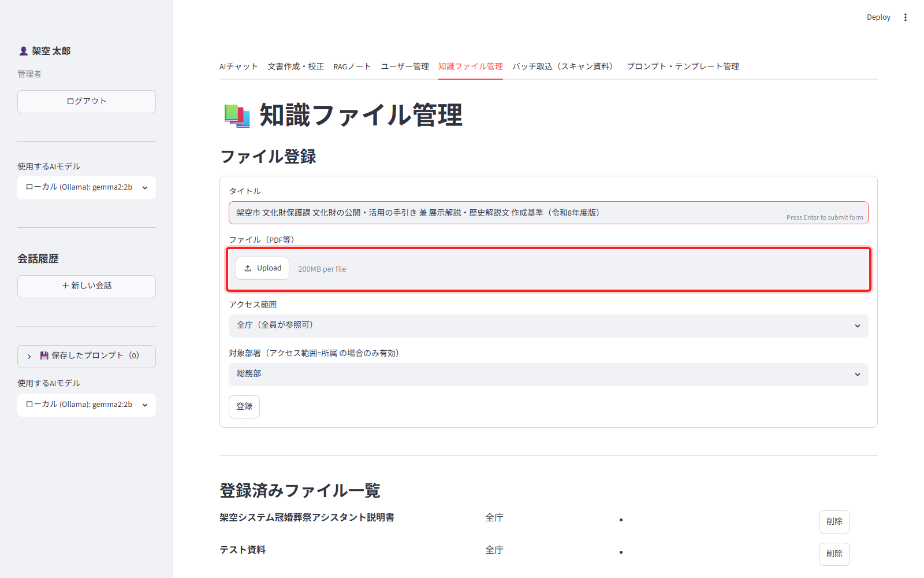This screenshot has height=578, width=924.
Task: Switch to the AIチャット tab
Action: click(239, 66)
